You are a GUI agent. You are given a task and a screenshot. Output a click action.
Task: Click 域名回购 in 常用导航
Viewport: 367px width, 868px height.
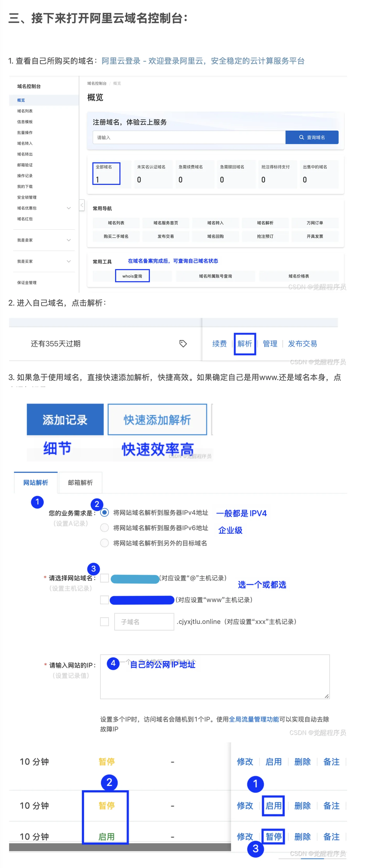point(215,236)
